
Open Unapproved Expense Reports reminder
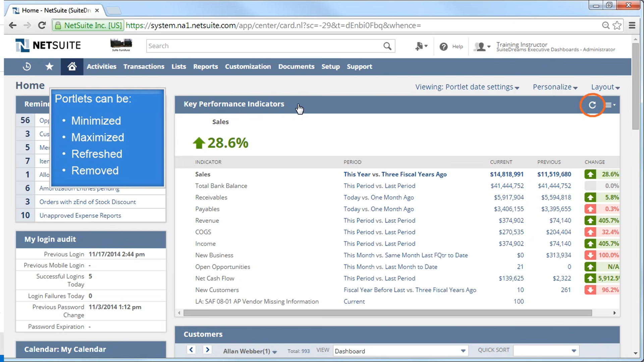coord(80,216)
